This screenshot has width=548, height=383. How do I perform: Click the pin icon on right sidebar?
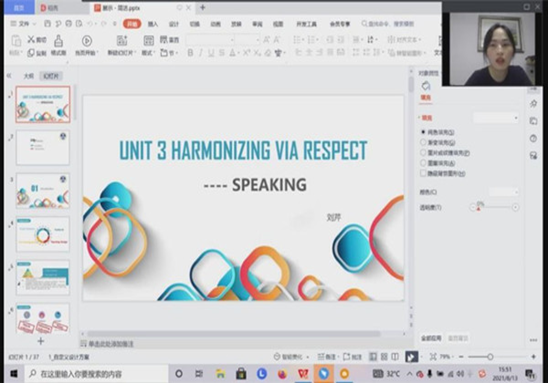point(534,103)
